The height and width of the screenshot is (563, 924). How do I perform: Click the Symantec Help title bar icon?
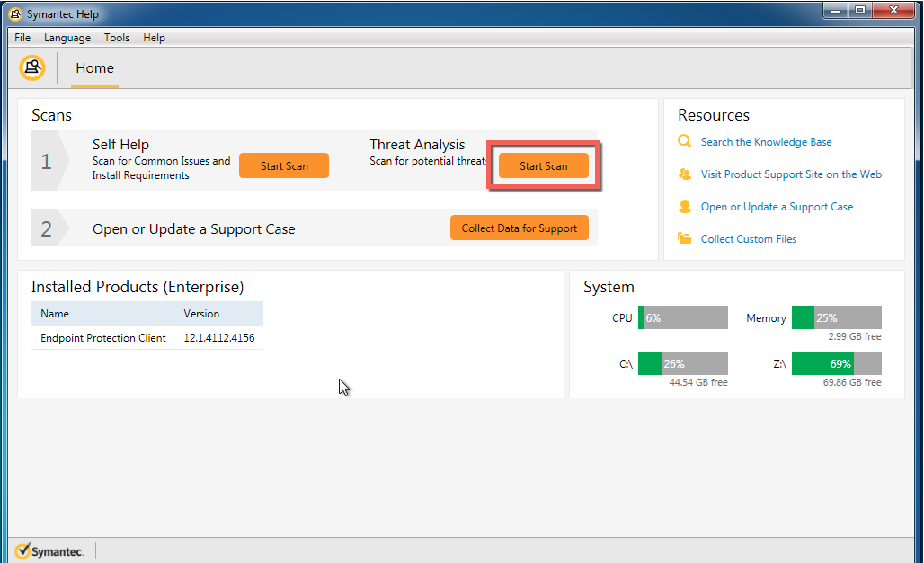[15, 13]
